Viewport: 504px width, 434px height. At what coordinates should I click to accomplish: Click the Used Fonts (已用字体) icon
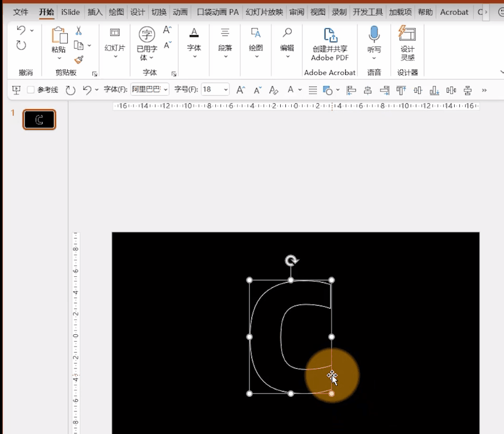pyautogui.click(x=147, y=34)
